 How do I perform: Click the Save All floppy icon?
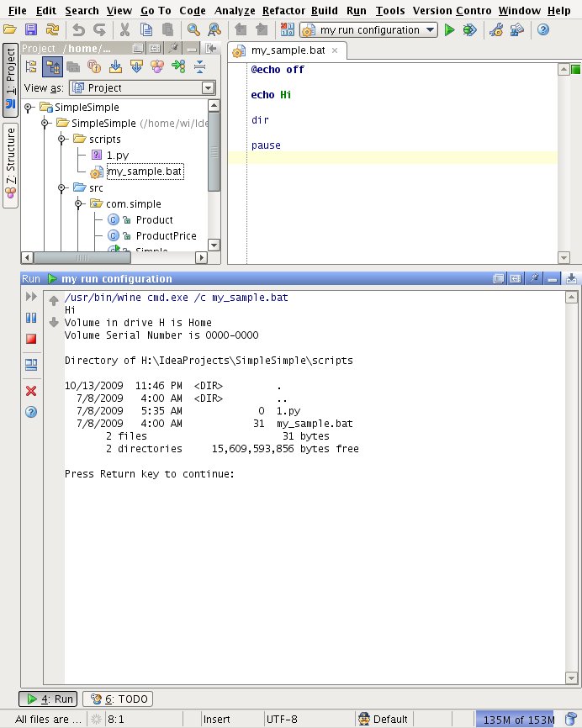[31, 30]
